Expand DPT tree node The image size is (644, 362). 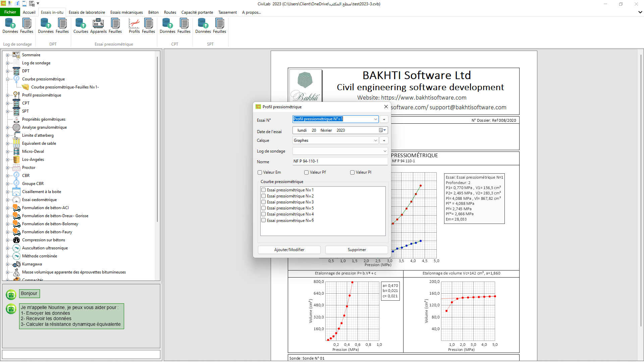[x=7, y=71]
